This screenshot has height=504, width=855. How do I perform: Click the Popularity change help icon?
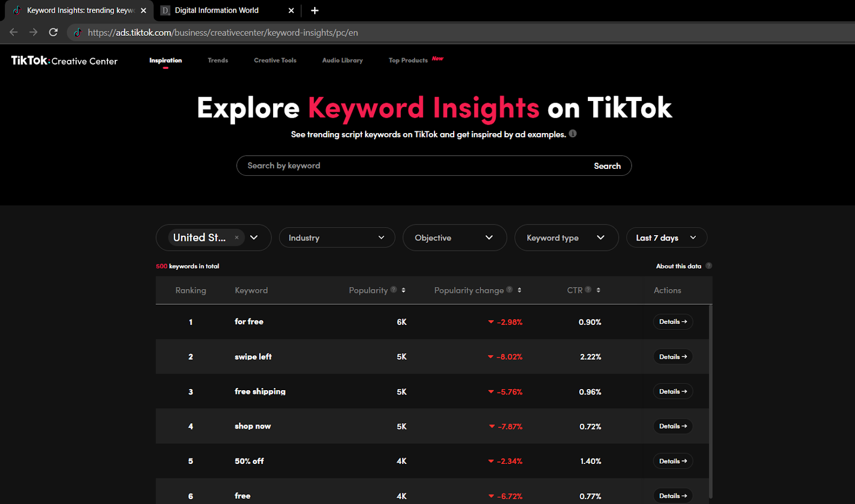(x=510, y=290)
